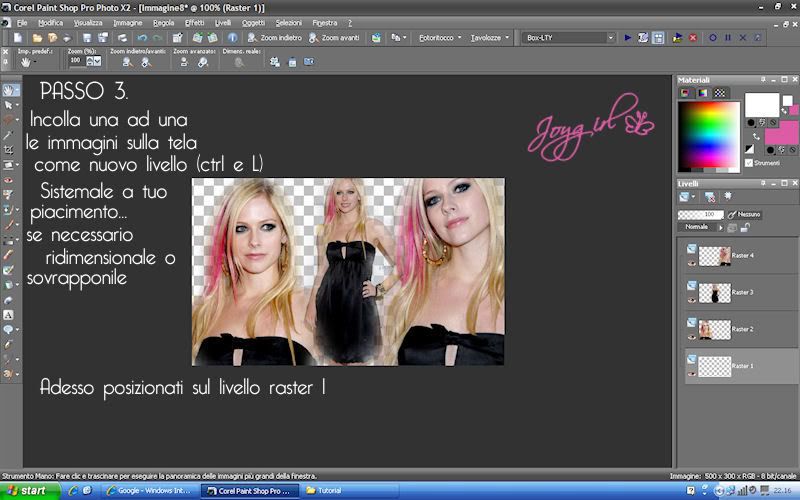
Task: Stop script with red X icon
Action: [693, 38]
